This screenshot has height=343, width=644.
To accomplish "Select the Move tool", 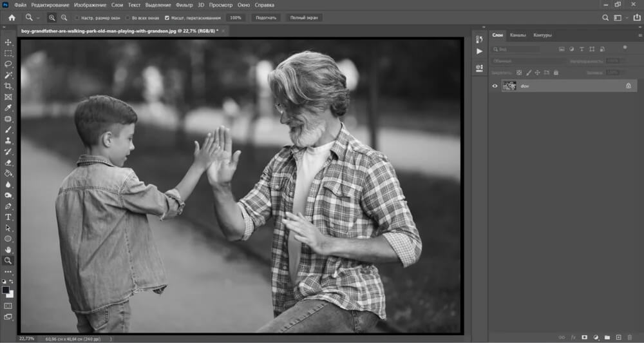I will 8,43.
